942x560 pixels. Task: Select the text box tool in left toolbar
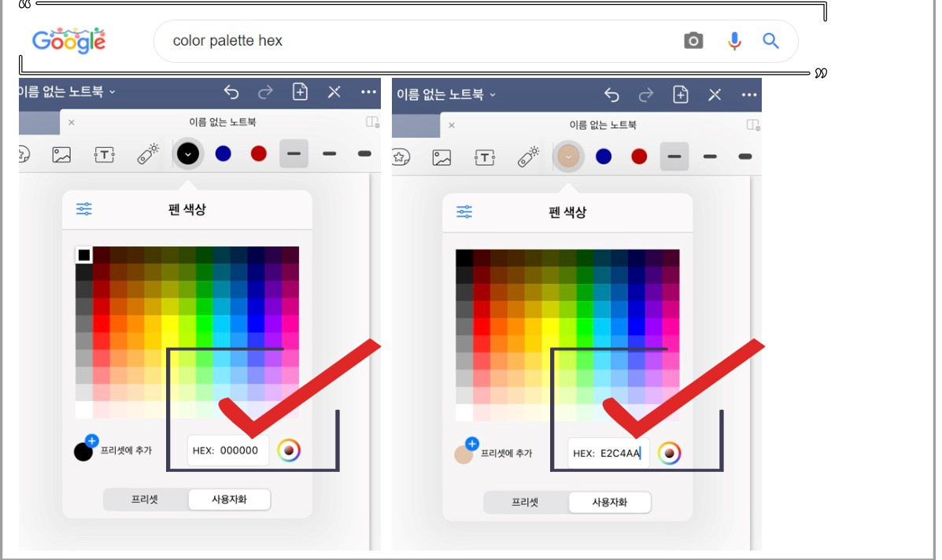(x=105, y=155)
